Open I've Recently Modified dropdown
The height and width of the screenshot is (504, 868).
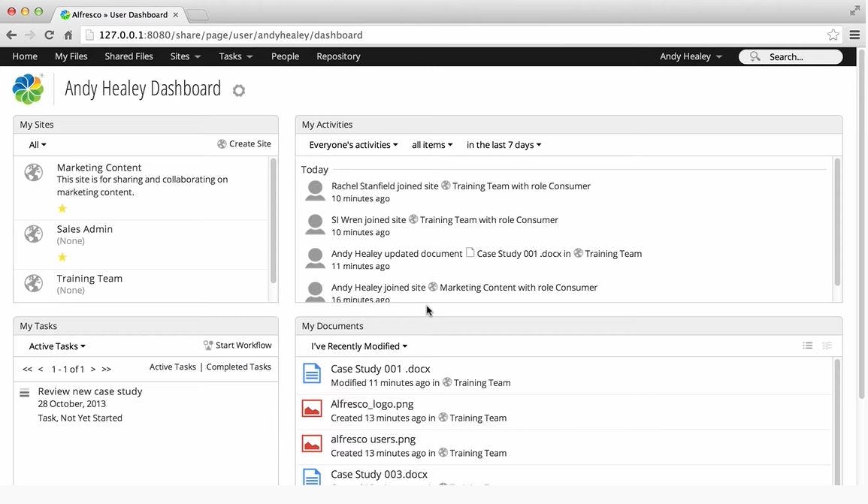point(358,346)
